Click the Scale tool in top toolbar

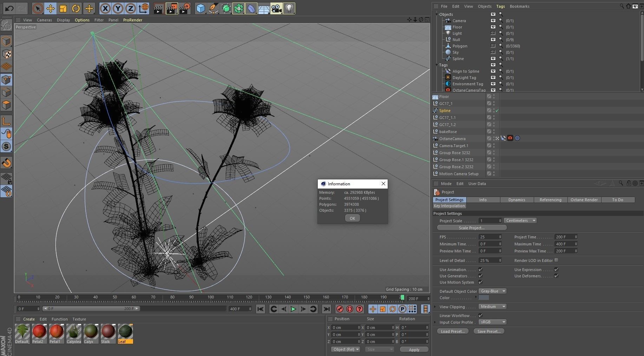point(63,8)
